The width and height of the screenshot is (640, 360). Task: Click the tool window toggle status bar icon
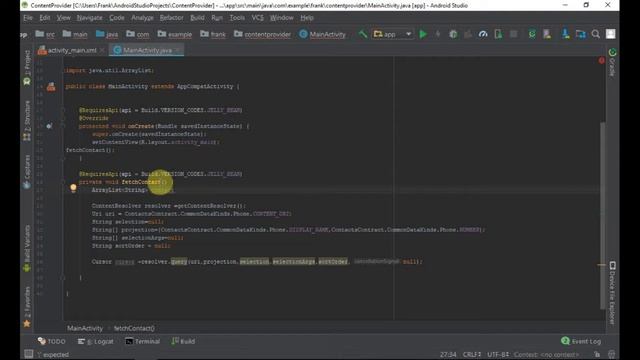coord(28,354)
